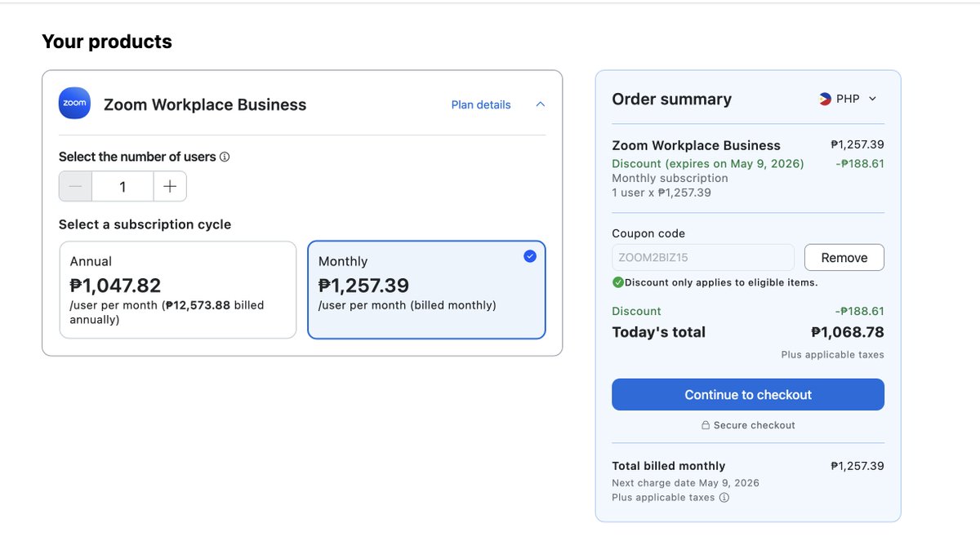Increase user count with plus button
980x550 pixels.
tap(170, 186)
